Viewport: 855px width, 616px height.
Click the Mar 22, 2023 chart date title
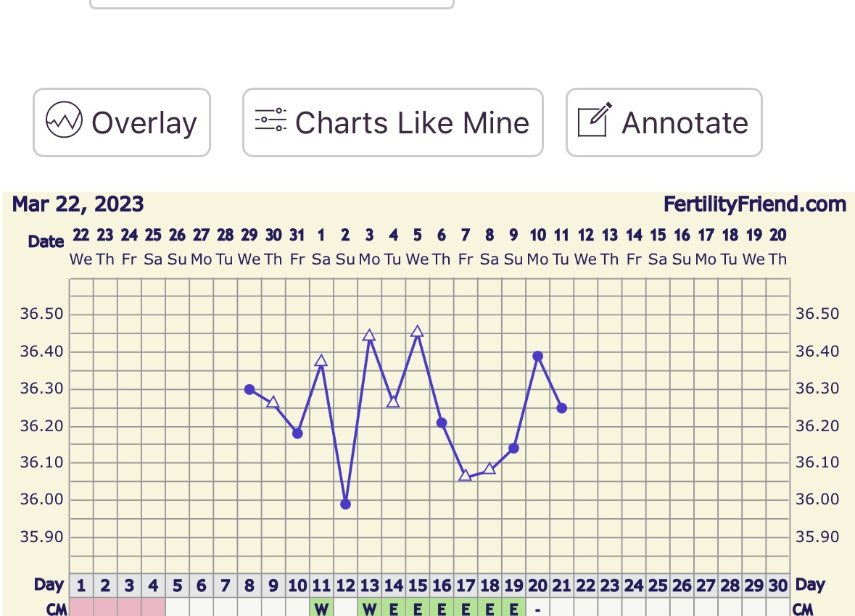(78, 204)
